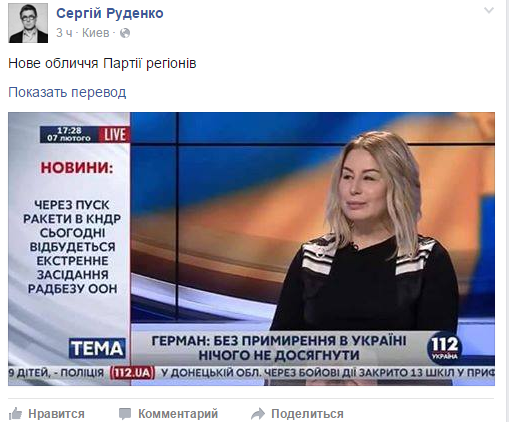Click the share arrow icon

(258, 414)
